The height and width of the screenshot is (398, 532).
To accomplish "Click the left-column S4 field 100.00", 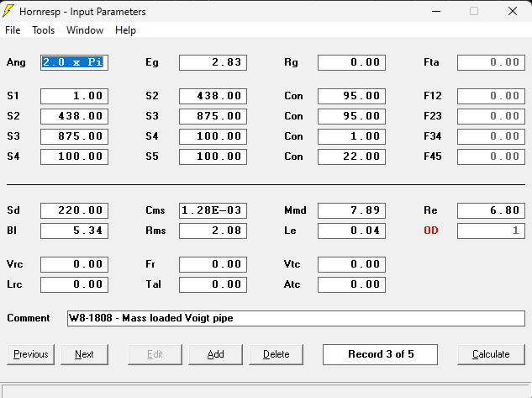I will click(74, 157).
